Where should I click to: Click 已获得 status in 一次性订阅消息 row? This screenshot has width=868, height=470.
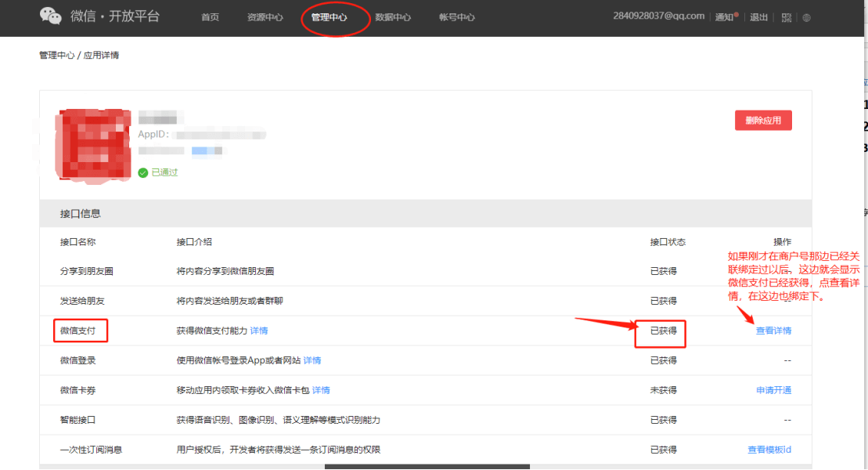[663, 450]
